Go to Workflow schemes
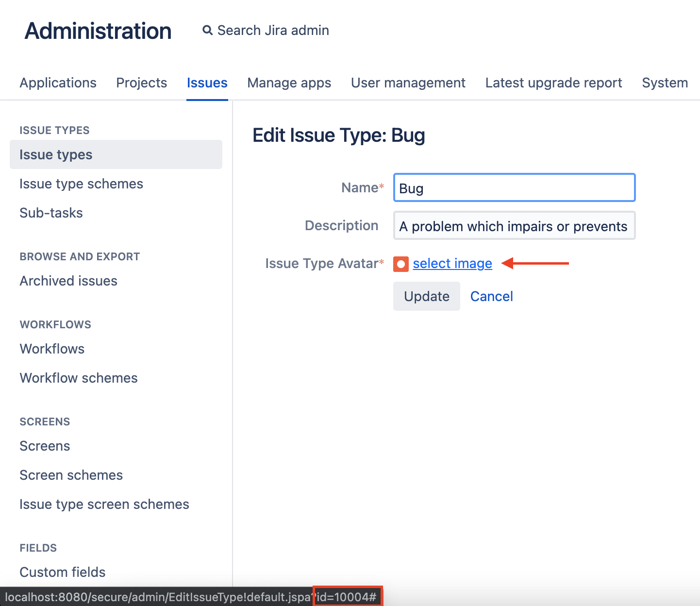This screenshot has height=606, width=700. point(79,378)
